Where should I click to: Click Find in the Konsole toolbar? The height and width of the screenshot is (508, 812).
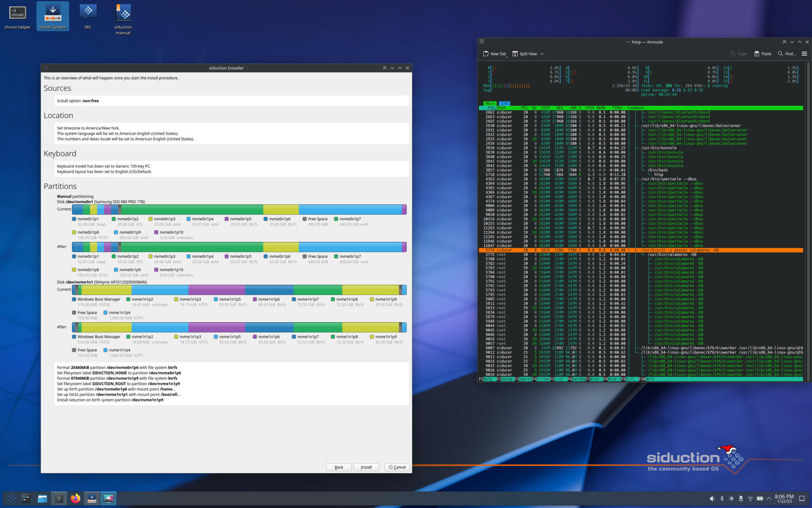pos(787,54)
